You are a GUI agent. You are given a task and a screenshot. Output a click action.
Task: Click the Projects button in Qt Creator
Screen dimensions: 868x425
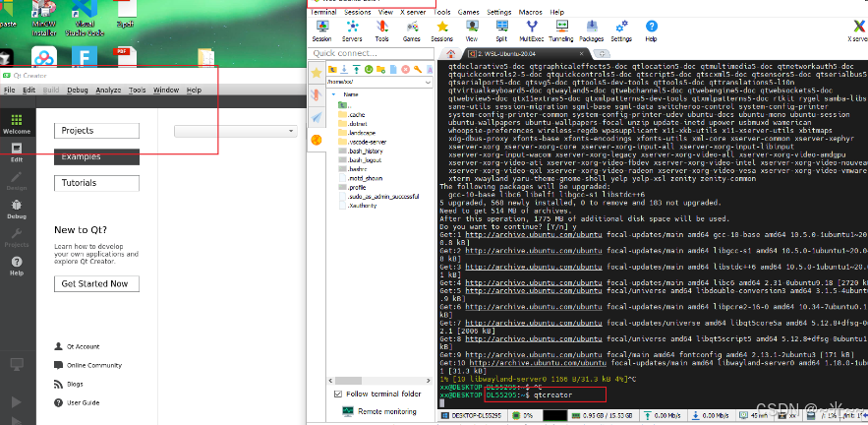click(97, 131)
